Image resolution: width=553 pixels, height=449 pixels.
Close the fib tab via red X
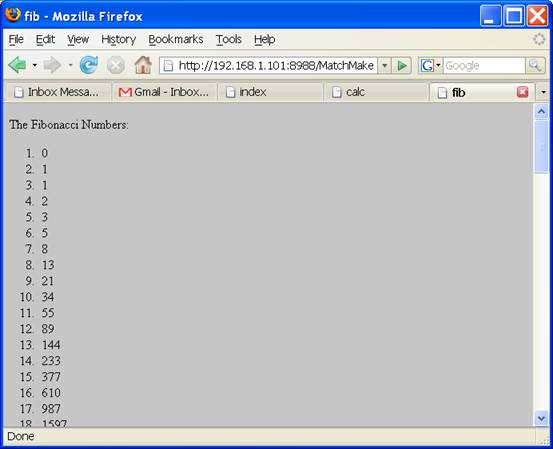[x=522, y=92]
